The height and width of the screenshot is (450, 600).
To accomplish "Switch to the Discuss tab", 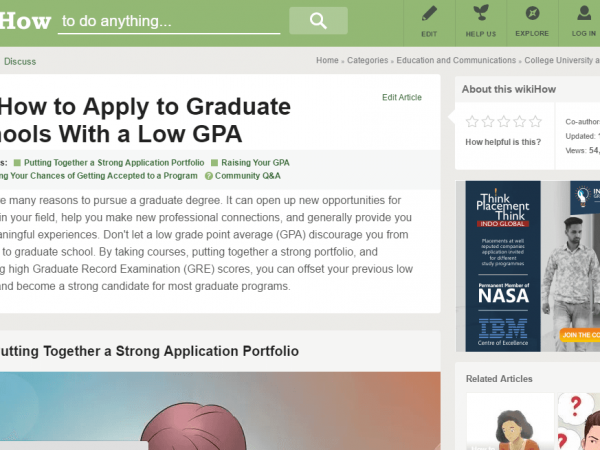I will [x=20, y=61].
